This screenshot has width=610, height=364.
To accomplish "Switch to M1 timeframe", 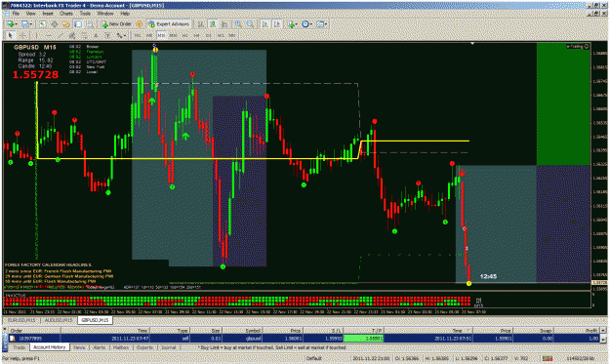I will 138,35.
